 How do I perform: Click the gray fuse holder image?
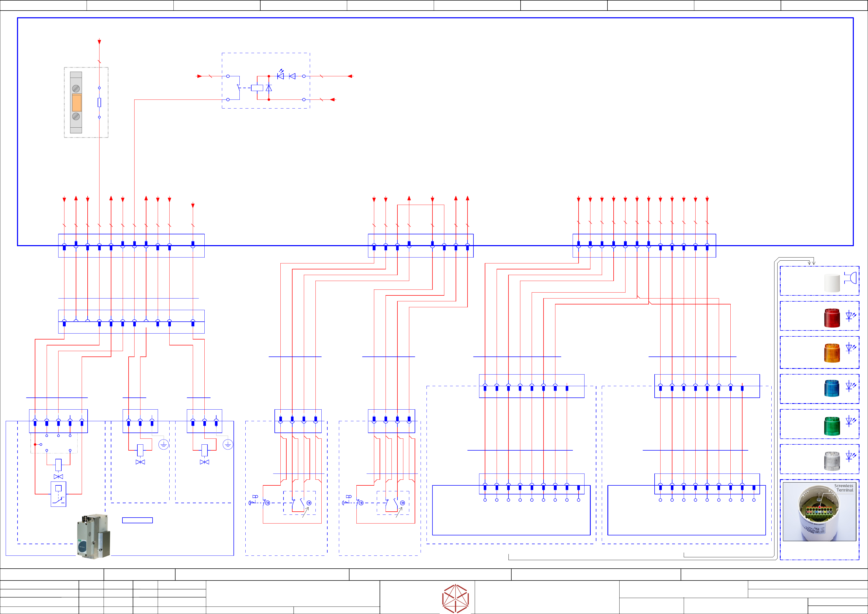[76, 102]
